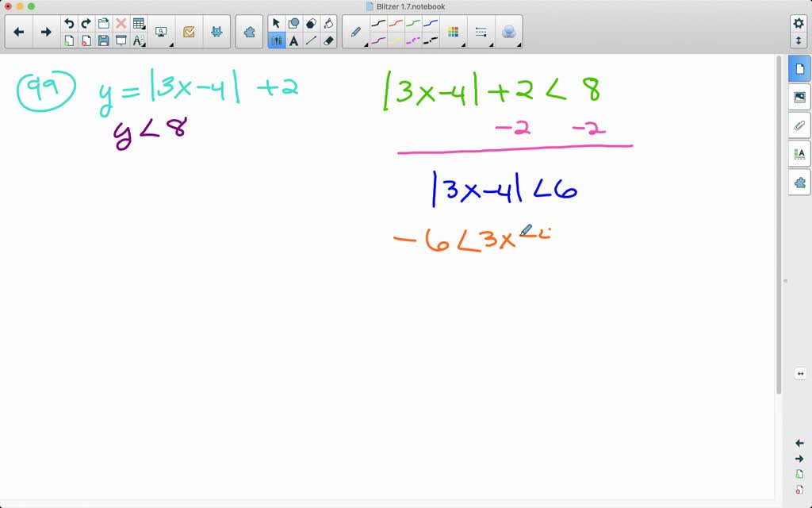Undo the last drawing action
The height and width of the screenshot is (508, 812).
[70, 22]
